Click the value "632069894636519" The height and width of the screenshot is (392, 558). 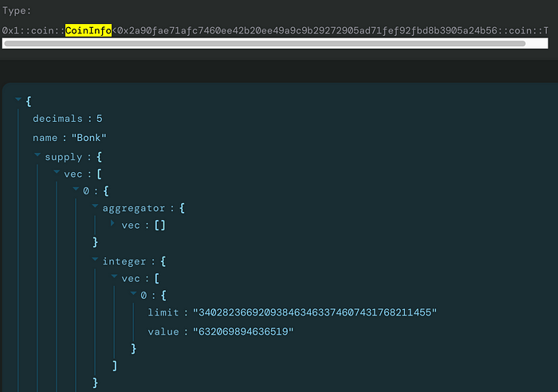(x=243, y=331)
